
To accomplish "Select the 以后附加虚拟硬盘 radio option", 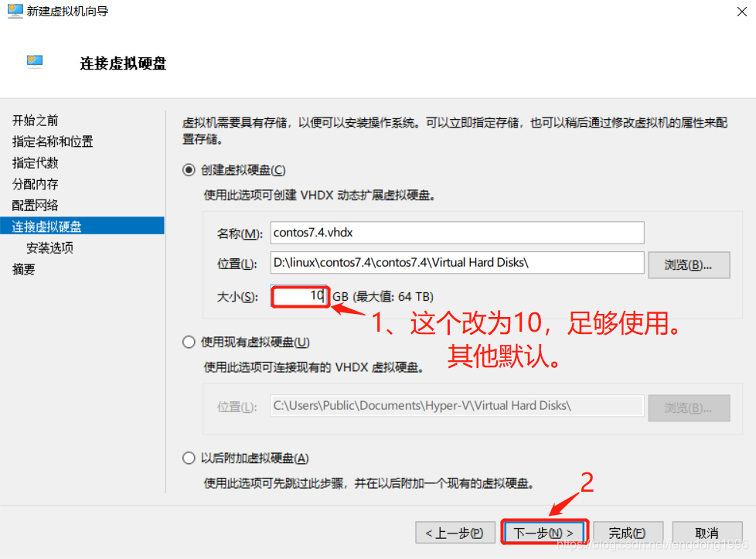I will 189,458.
